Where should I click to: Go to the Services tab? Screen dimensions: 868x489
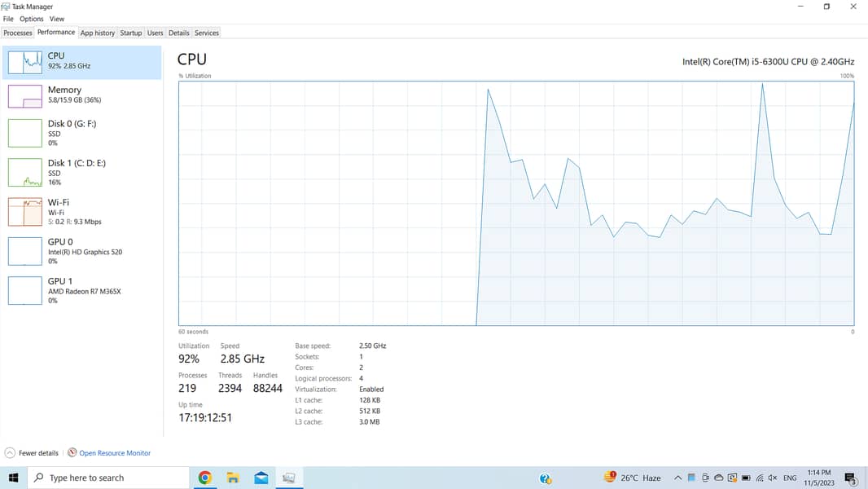click(x=207, y=33)
